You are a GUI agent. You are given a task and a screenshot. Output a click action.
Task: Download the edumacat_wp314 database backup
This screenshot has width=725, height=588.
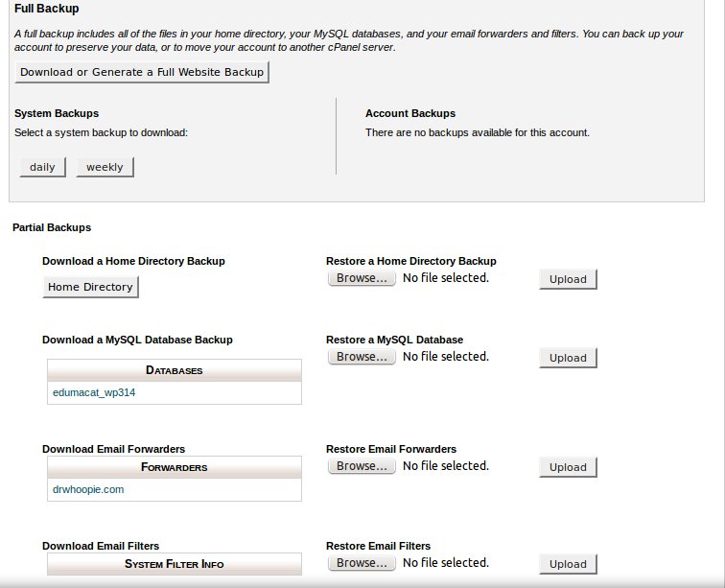(94, 392)
